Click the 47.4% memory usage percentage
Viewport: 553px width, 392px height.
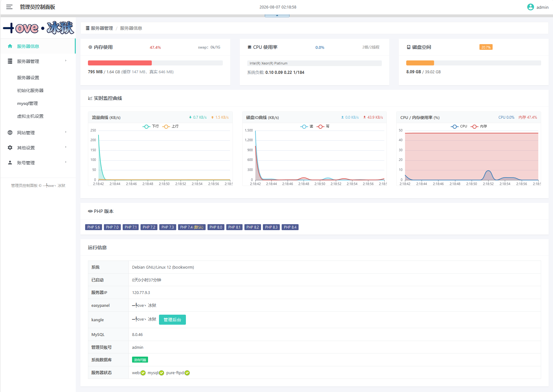pos(155,48)
